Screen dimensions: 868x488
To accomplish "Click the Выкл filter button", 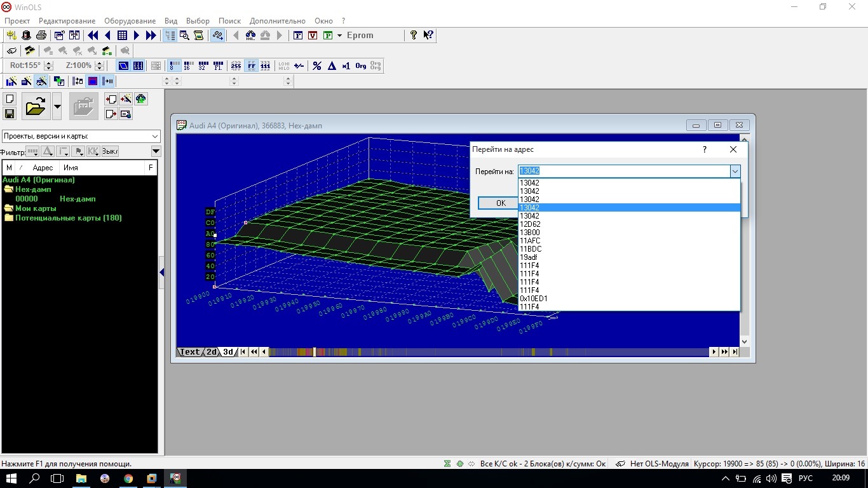I will tap(110, 151).
